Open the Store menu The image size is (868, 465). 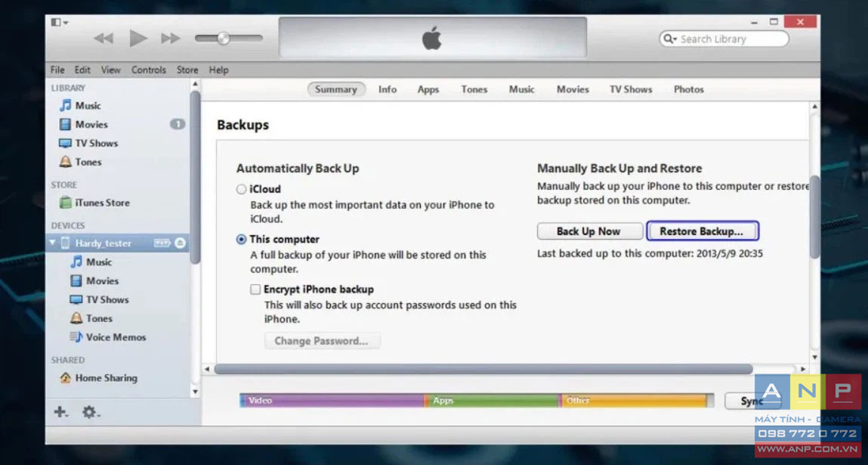187,70
